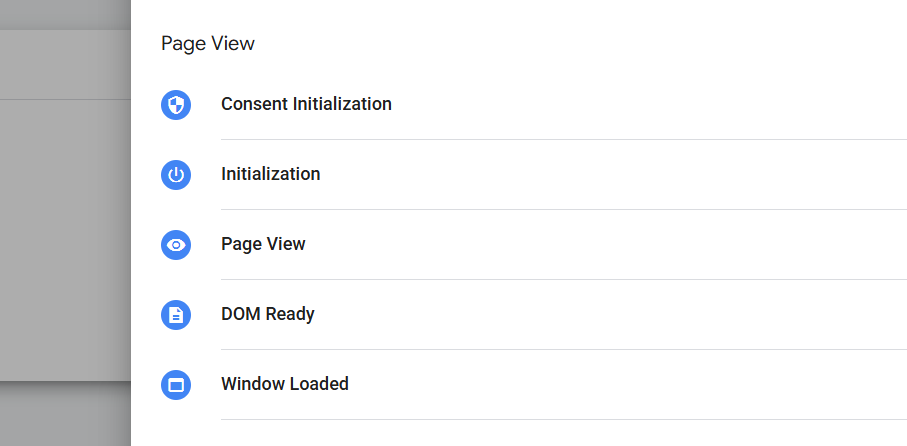Viewport: 907px width, 446px height.
Task: Choose the Initialization text label
Action: (271, 174)
